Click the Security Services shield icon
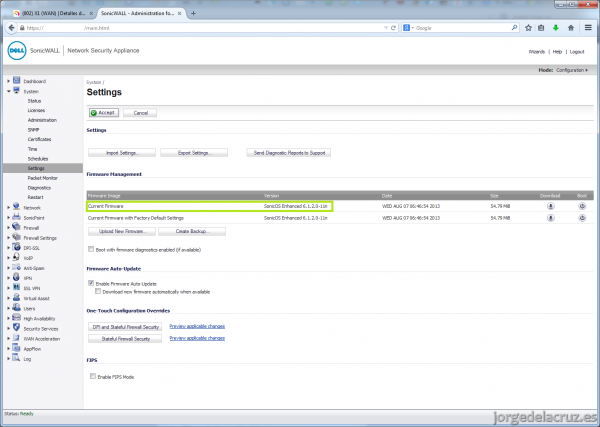Image resolution: width=600 pixels, height=427 pixels. [16, 328]
